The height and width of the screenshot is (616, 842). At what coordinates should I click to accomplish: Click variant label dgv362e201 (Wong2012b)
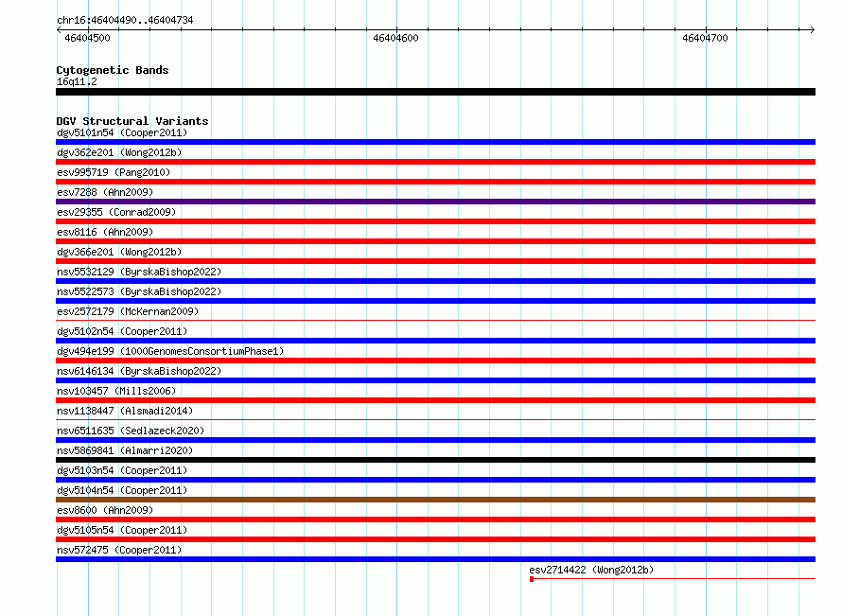coord(119,152)
